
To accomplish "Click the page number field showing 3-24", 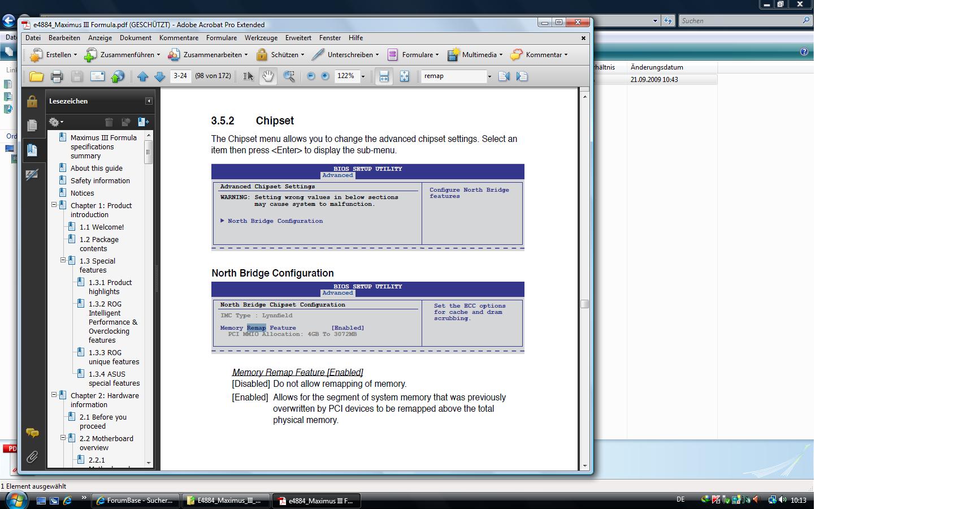I will coord(181,76).
